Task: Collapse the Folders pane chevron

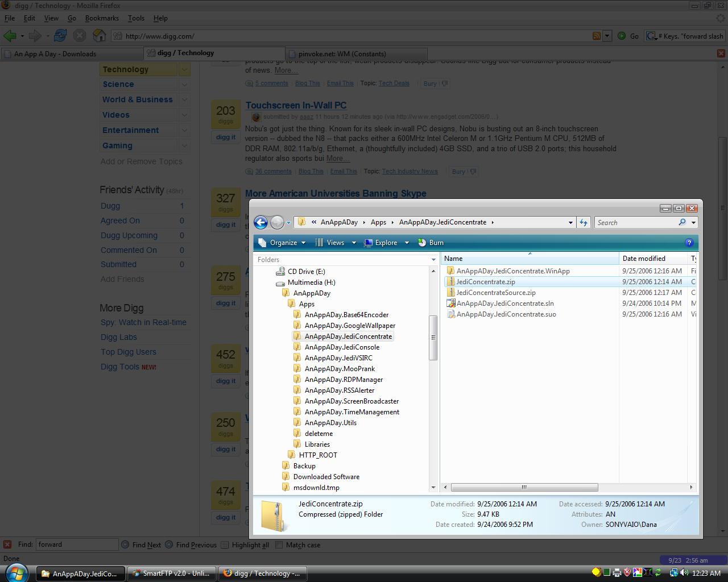Action: click(x=433, y=260)
